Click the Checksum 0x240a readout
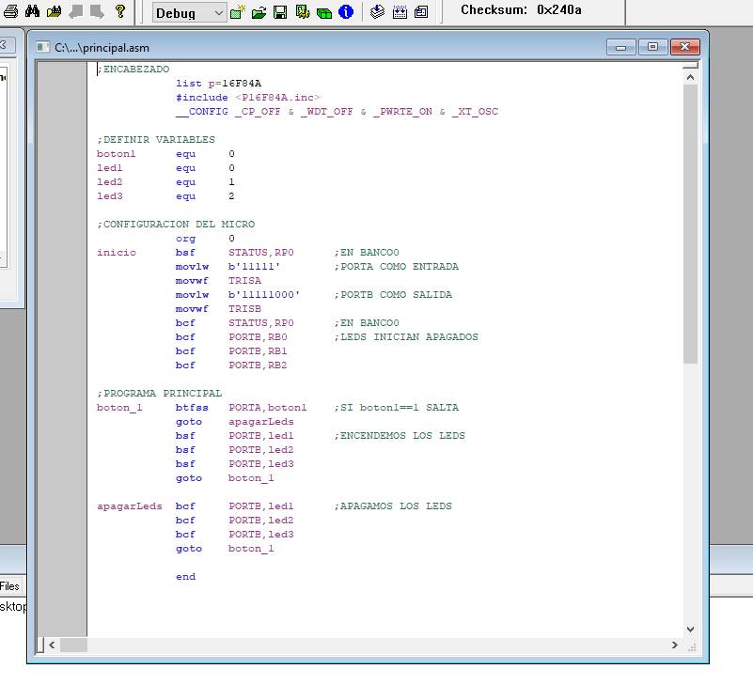 point(521,10)
